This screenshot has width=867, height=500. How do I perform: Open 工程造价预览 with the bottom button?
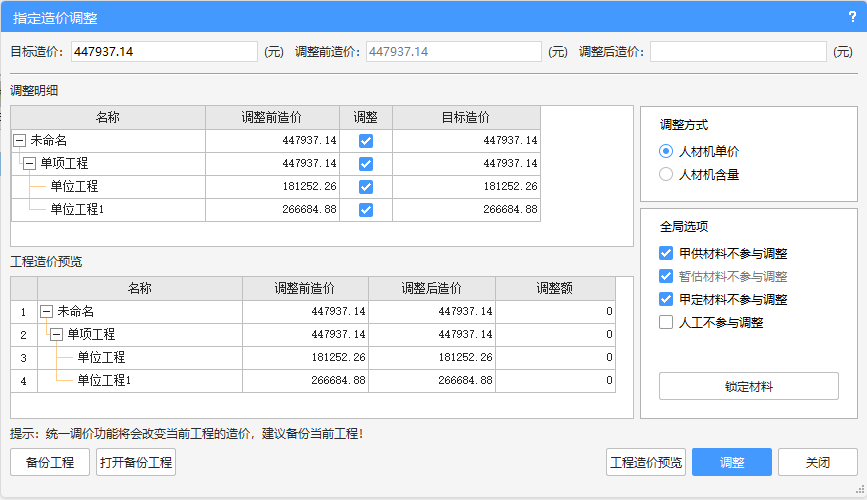click(646, 462)
